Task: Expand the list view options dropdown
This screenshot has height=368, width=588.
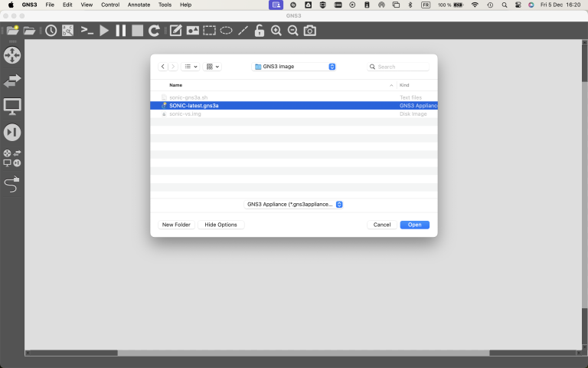Action: click(x=191, y=67)
